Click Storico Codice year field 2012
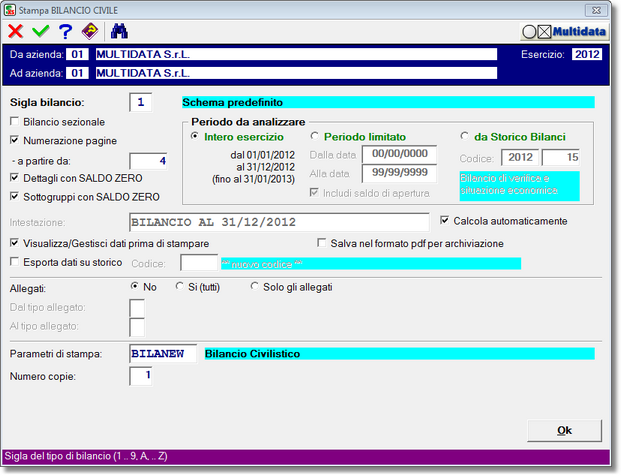 tap(520, 158)
